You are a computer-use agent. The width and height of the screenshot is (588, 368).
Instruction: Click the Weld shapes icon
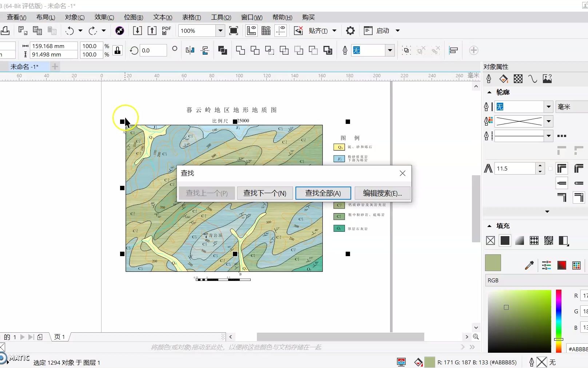coord(240,50)
